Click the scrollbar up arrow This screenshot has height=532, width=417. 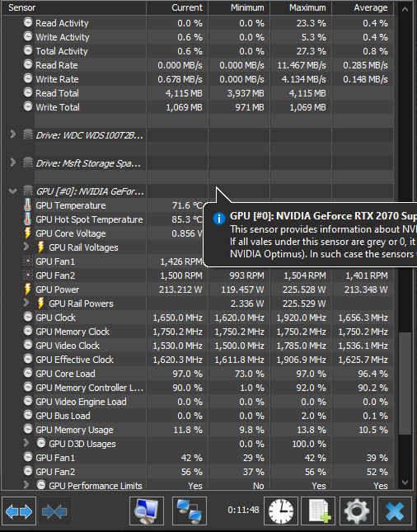pos(405,10)
